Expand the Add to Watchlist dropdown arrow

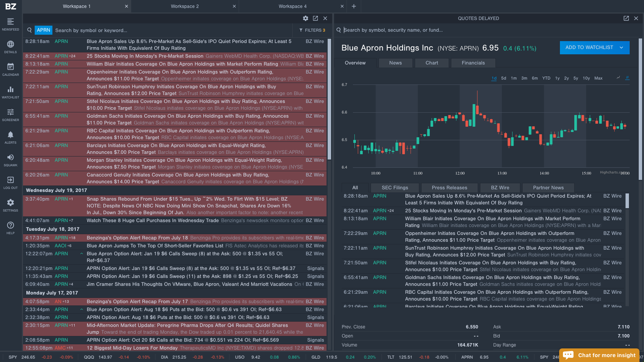click(x=622, y=48)
